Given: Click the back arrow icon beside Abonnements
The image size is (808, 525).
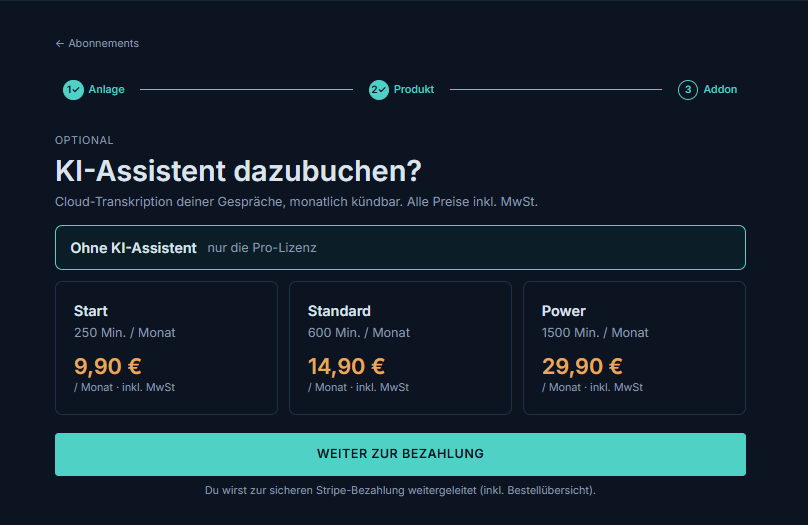Looking at the screenshot, I should 59,44.
